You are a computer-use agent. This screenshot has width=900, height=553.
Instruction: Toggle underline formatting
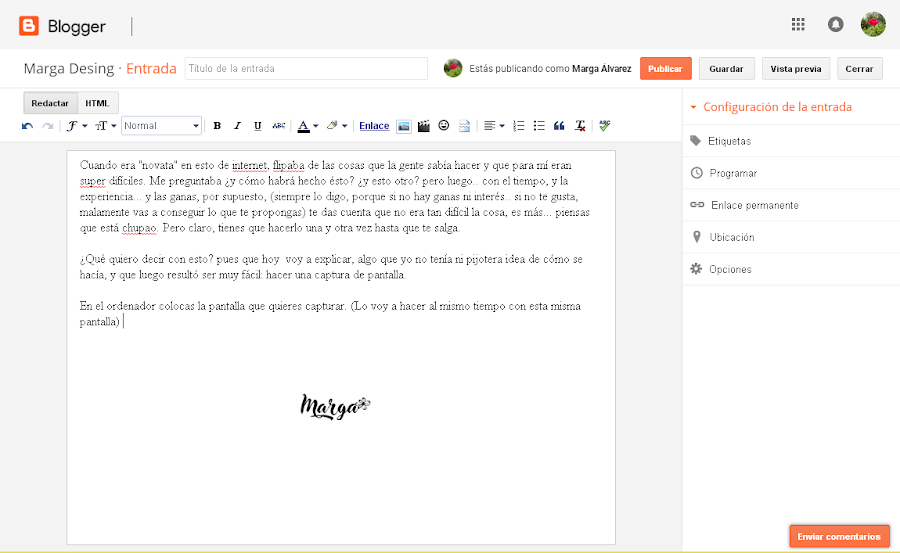(x=258, y=126)
